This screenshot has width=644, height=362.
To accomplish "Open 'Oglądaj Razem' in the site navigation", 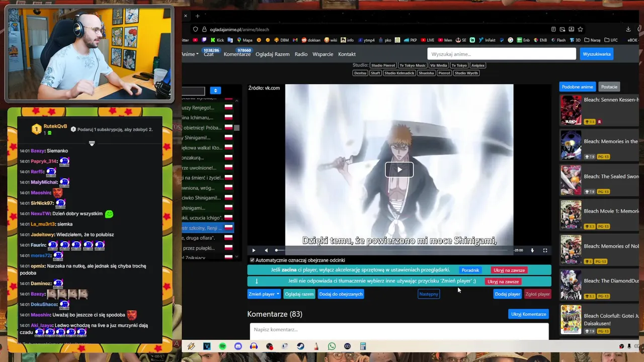I will click(272, 54).
